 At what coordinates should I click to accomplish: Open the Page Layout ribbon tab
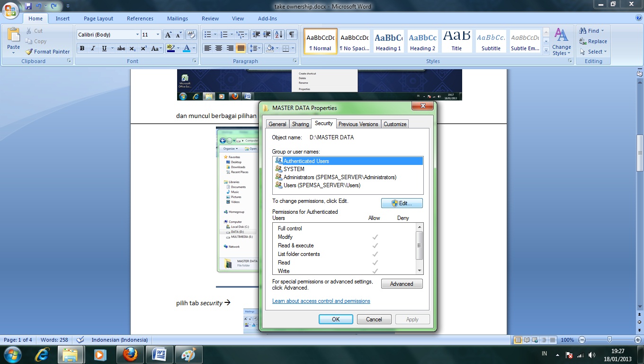[x=98, y=18]
